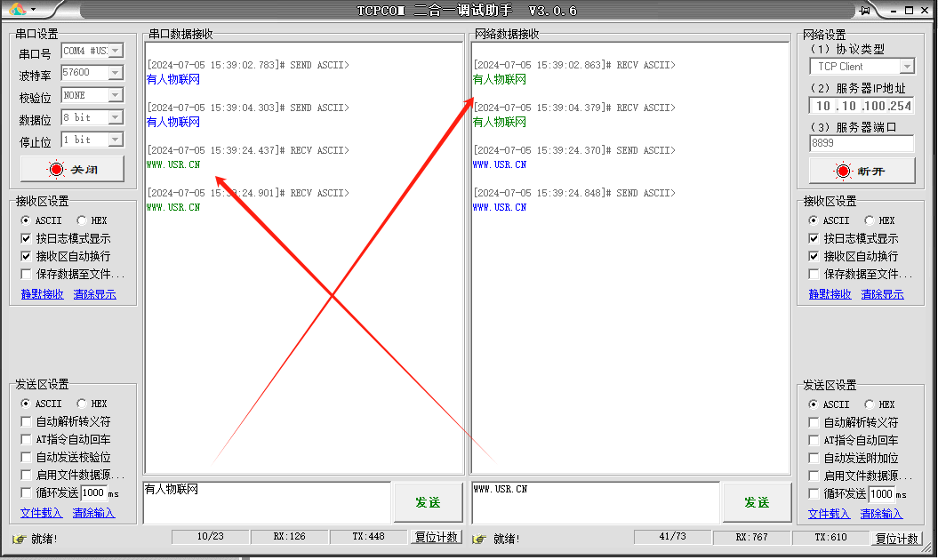Enable serial AT command auto carriage return

coord(26,439)
